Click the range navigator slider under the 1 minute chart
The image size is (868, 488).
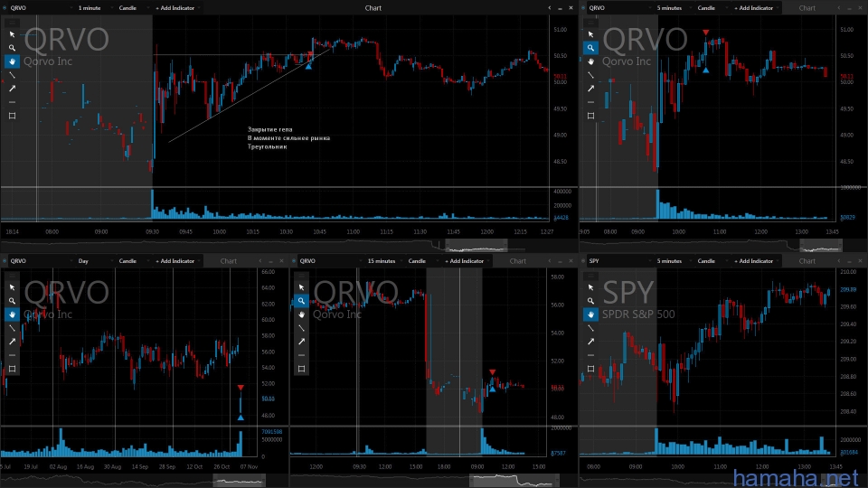pyautogui.click(x=476, y=245)
